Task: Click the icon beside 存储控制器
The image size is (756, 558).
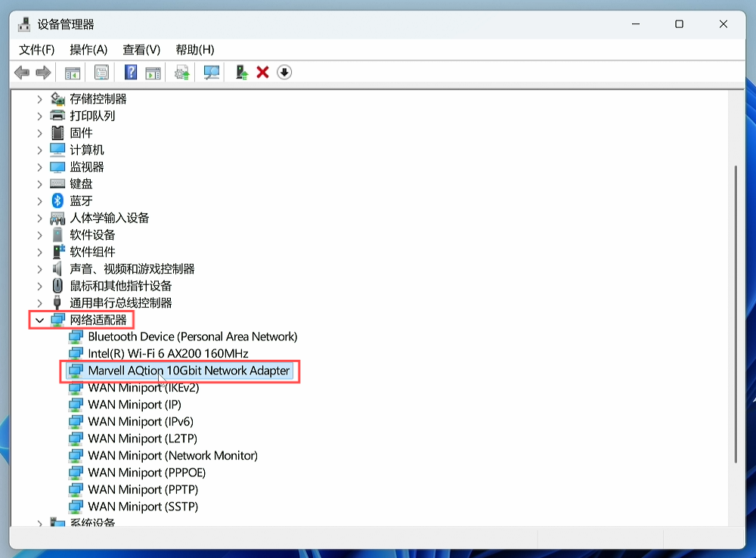Action: tap(57, 99)
